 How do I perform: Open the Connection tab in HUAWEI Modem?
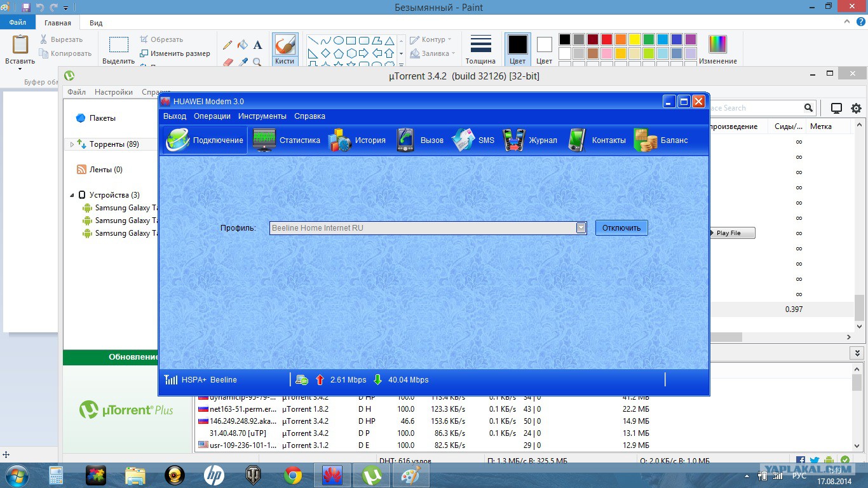[205, 140]
